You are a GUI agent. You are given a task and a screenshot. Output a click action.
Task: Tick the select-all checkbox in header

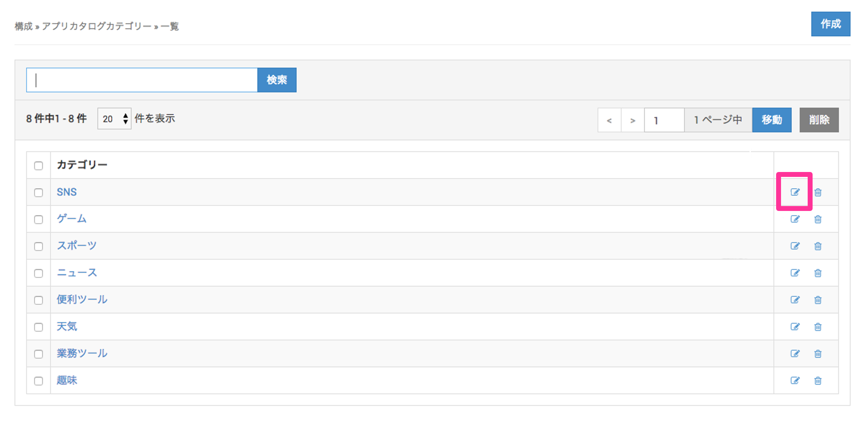(39, 166)
